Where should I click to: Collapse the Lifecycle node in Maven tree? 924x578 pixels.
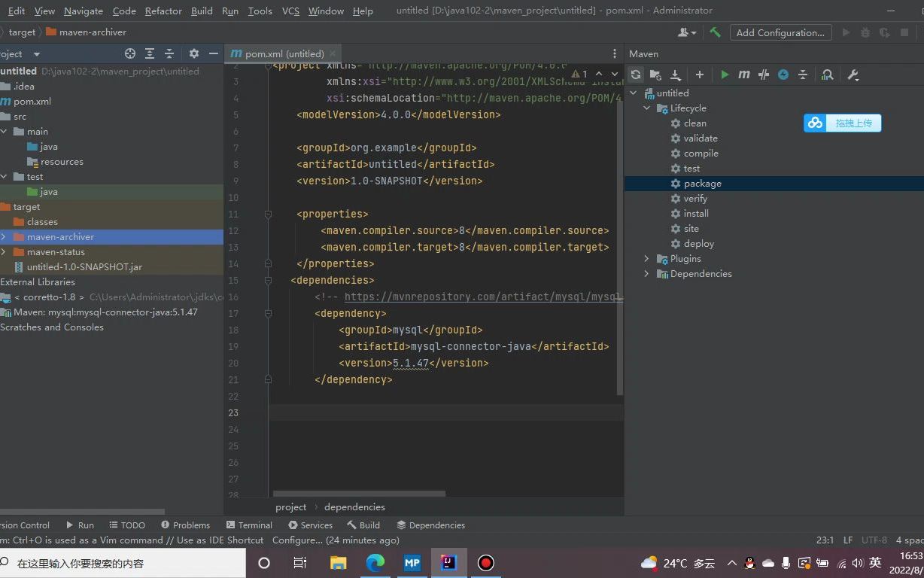pyautogui.click(x=646, y=108)
